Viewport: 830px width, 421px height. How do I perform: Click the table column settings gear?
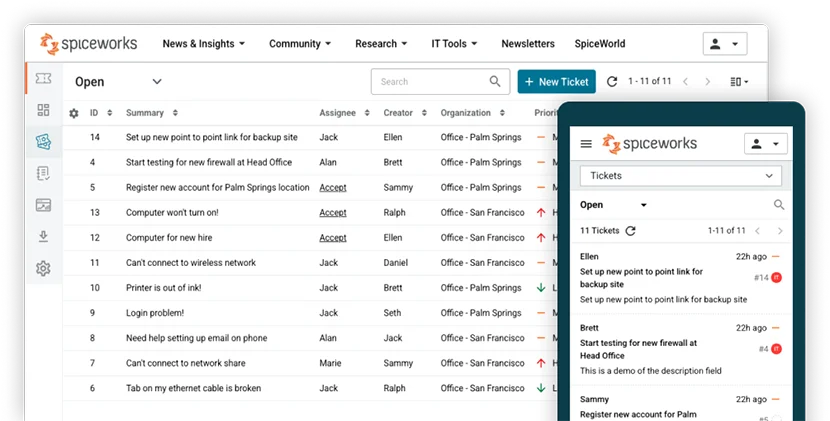(x=74, y=113)
